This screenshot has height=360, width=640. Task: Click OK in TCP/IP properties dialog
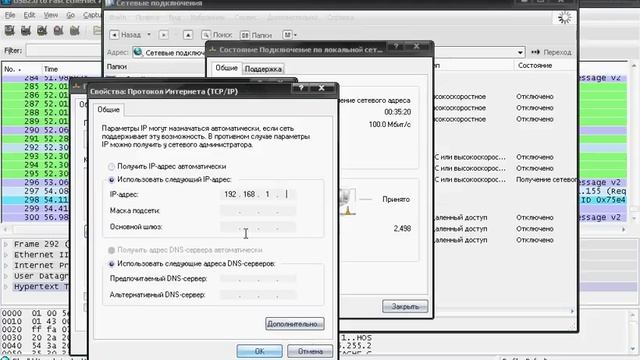(260, 351)
